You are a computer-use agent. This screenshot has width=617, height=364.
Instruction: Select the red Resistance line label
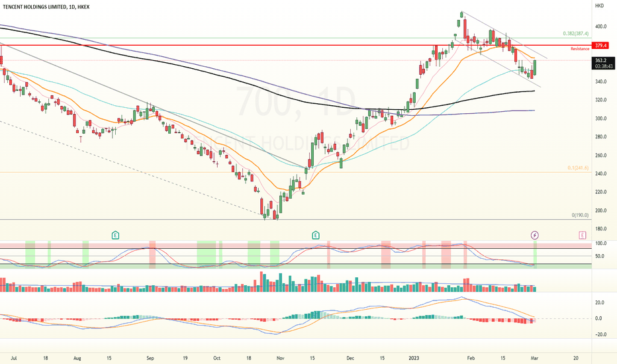coord(580,49)
